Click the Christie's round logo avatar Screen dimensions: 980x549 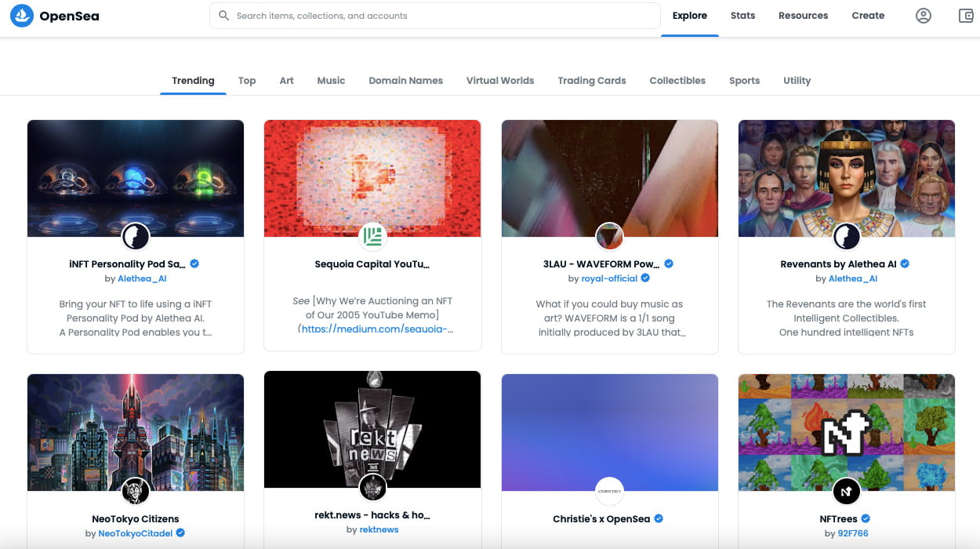tap(610, 492)
